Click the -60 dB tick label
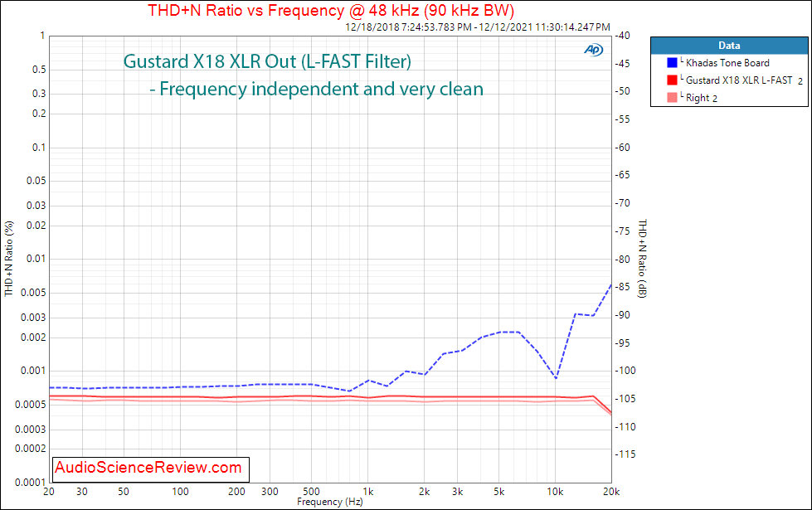This screenshot has width=812, height=510. pos(622,148)
